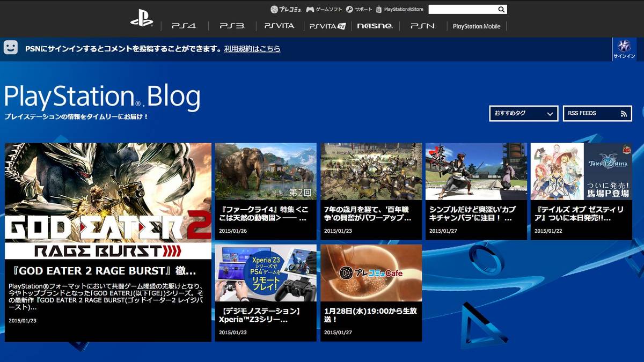Click the RSS feed icon

(624, 114)
